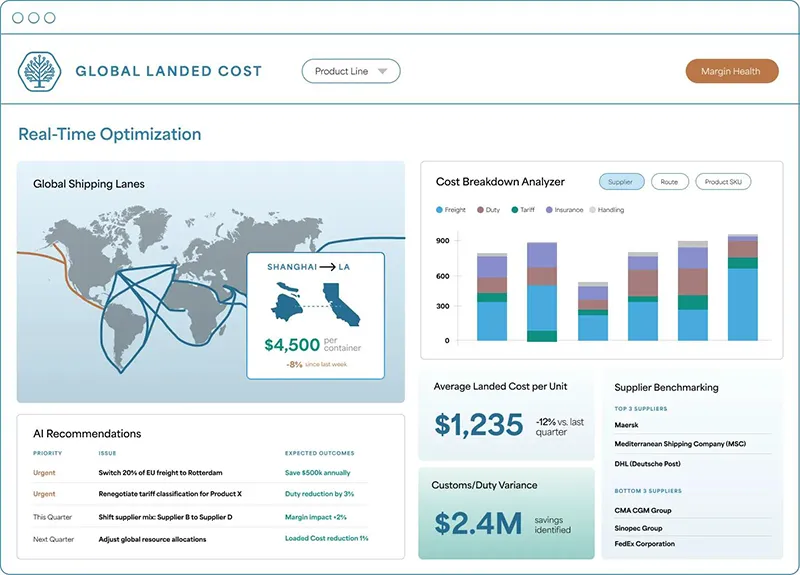Image resolution: width=800 pixels, height=575 pixels.
Task: Select the Supplier filter tab
Action: tap(621, 182)
